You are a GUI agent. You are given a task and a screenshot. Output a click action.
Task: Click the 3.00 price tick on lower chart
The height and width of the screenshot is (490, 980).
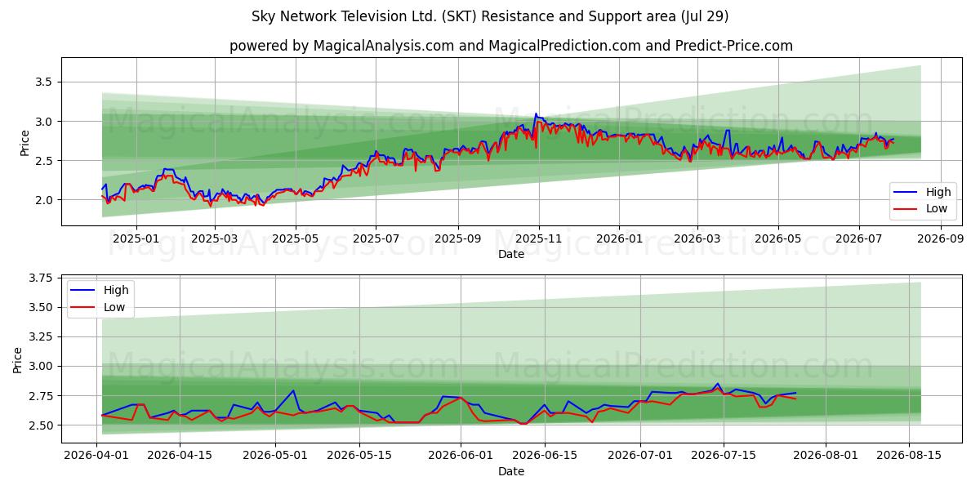coord(41,367)
